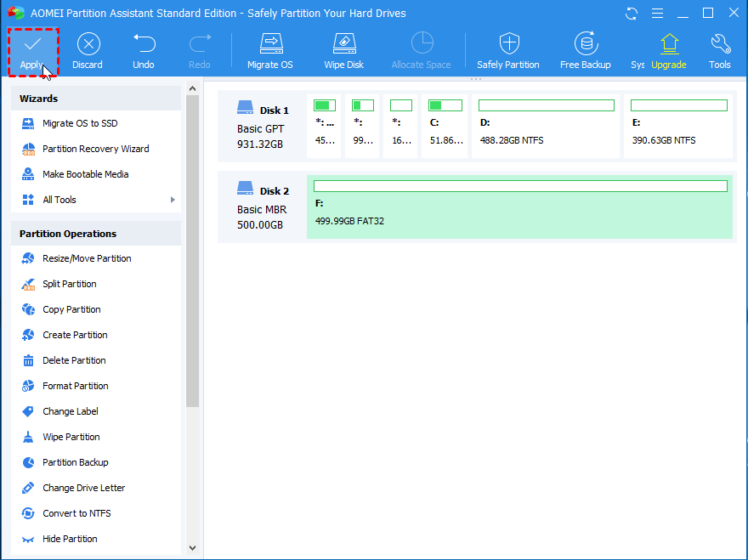This screenshot has width=748, height=560.
Task: Click the Apply checkmark button
Action: click(32, 51)
